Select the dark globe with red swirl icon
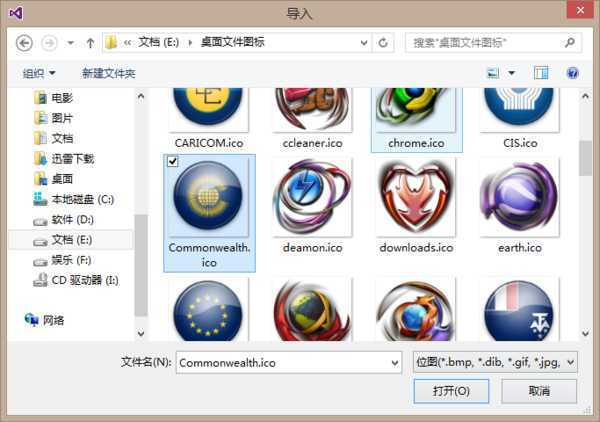 point(312,310)
